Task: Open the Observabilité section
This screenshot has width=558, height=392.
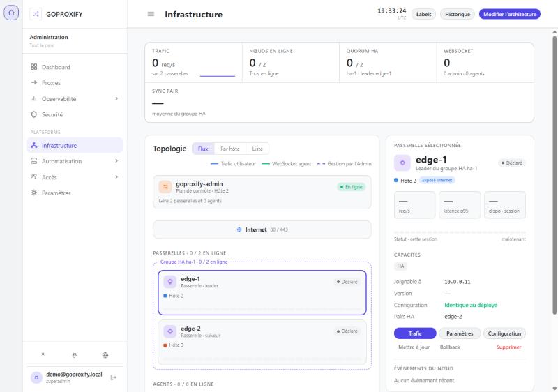Action: (75, 98)
